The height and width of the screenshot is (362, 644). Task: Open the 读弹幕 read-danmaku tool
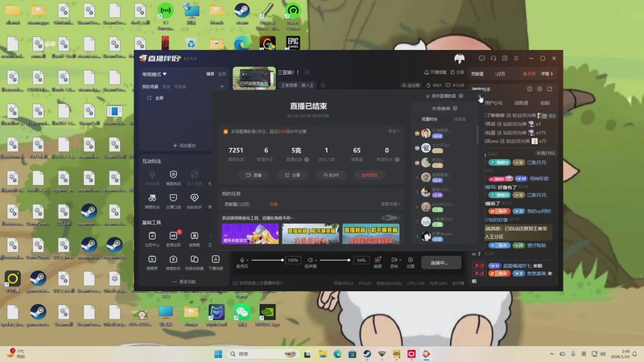[194, 238]
